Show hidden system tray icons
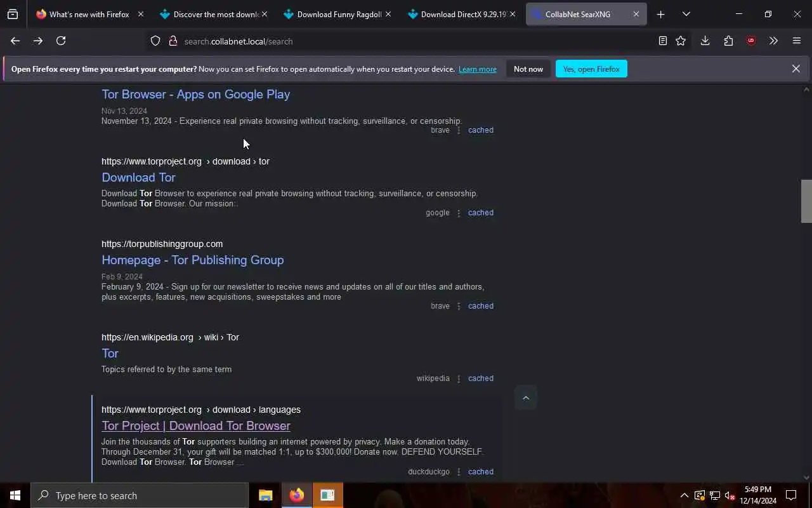812x508 pixels. 684,495
